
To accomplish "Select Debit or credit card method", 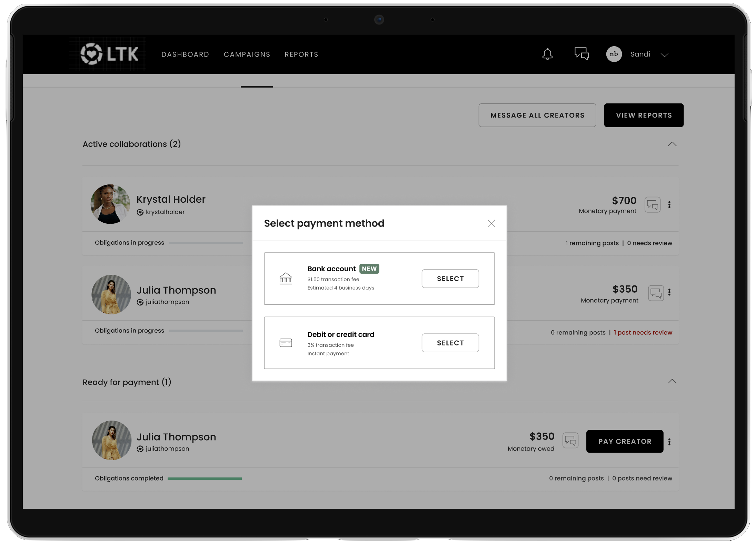I will click(x=450, y=343).
